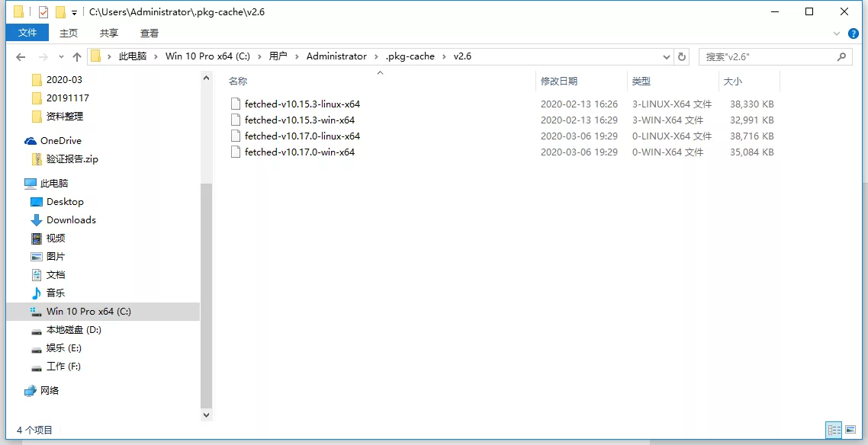This screenshot has width=868, height=445.
Task: Switch to the 查看 ribbon tab
Action: click(x=149, y=34)
